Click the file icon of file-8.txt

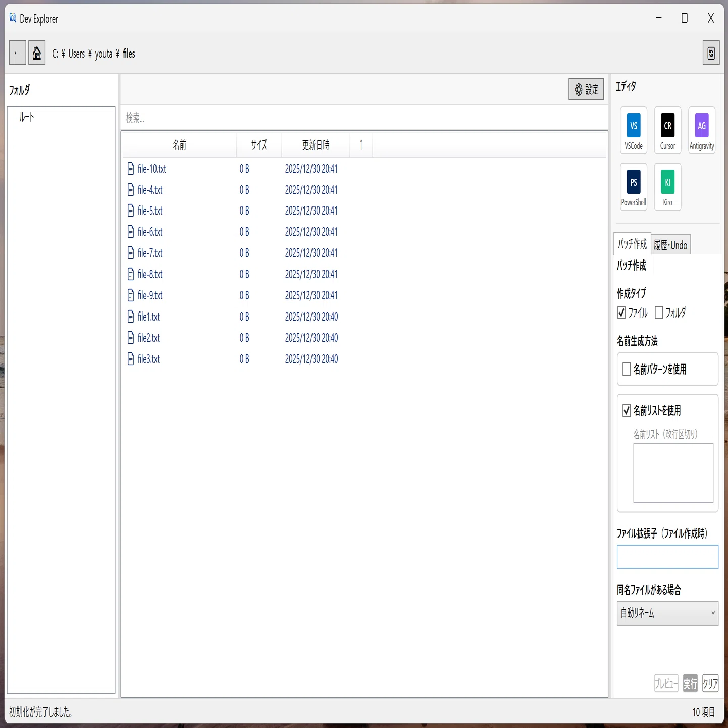click(x=131, y=274)
